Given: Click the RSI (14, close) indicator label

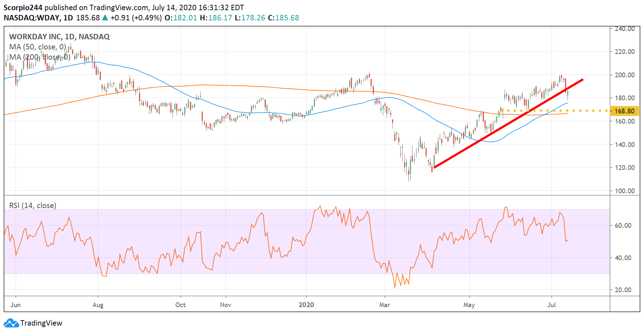Looking at the screenshot, I should [33, 206].
